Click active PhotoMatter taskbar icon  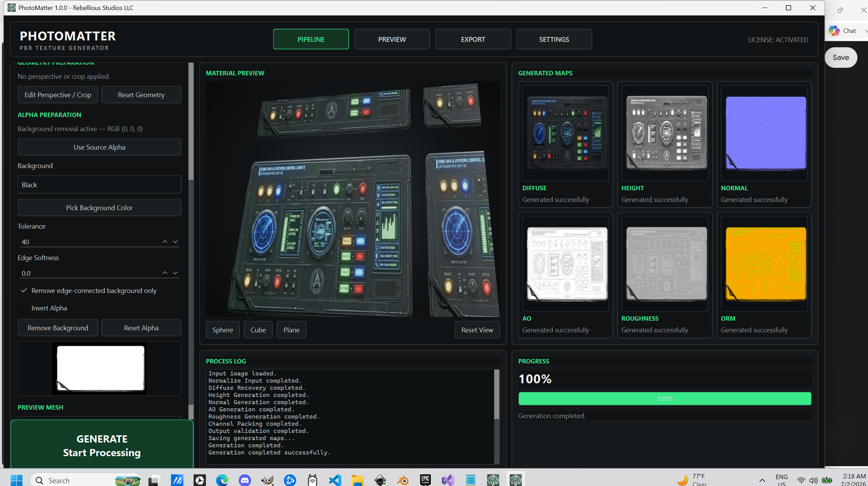coord(516,480)
